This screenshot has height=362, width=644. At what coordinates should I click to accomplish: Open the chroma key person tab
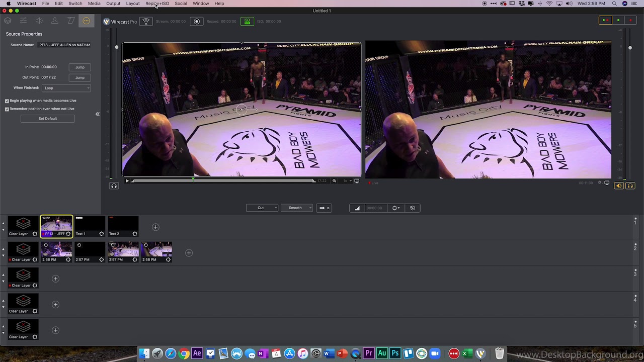(x=55, y=21)
